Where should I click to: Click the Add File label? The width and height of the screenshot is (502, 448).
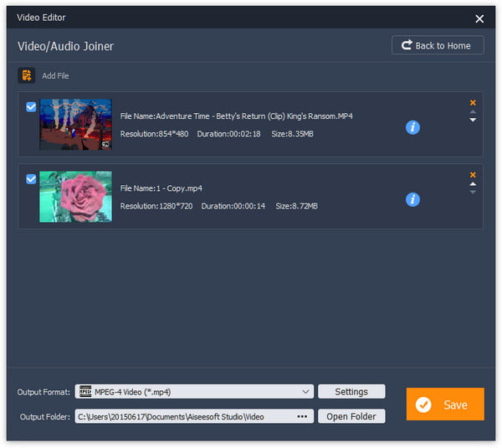55,76
